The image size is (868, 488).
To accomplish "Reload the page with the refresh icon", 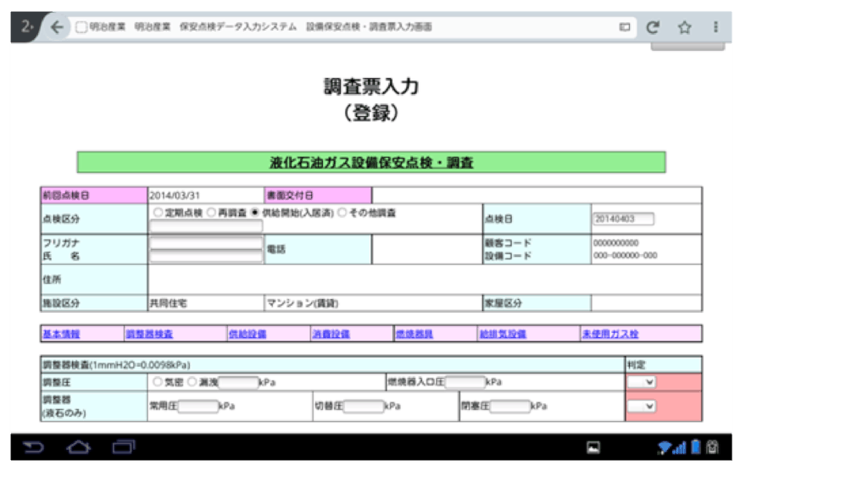I will pos(653,27).
